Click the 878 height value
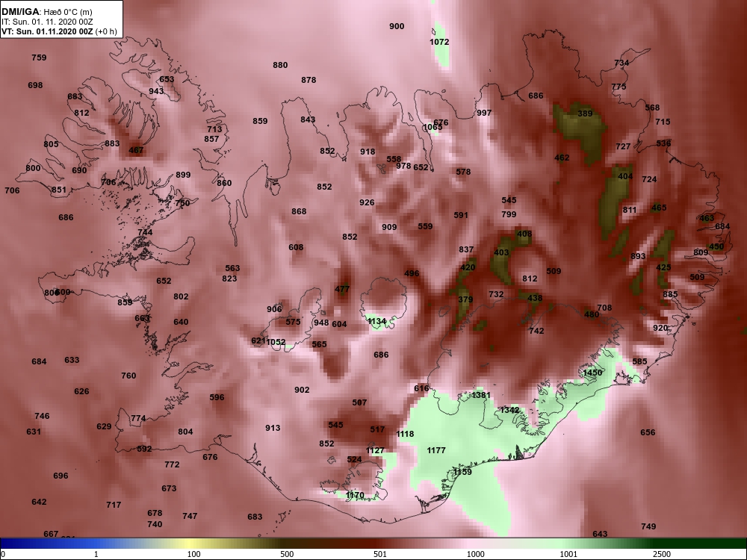 (309, 80)
